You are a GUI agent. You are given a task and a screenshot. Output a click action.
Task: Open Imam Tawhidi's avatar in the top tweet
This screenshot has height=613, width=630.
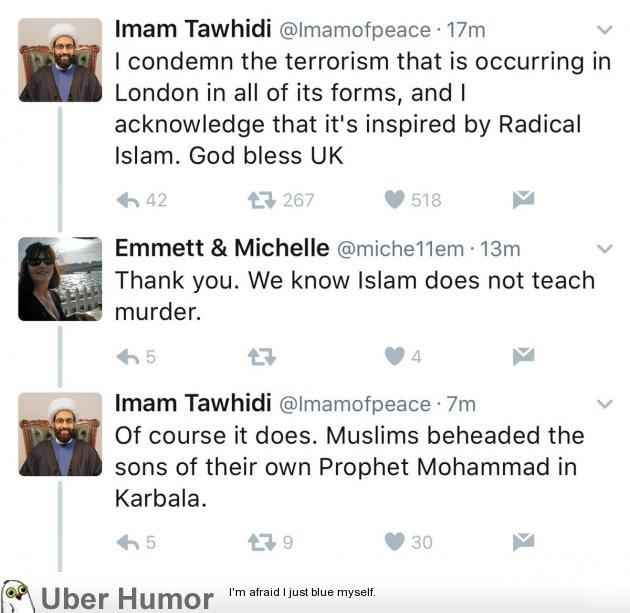pyautogui.click(x=60, y=60)
